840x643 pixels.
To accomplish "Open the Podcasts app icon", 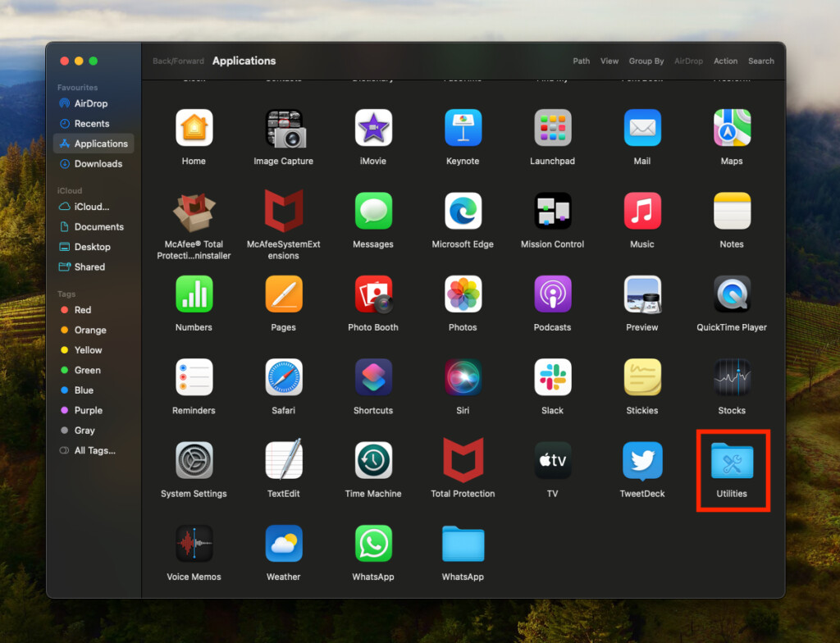I will [x=552, y=294].
